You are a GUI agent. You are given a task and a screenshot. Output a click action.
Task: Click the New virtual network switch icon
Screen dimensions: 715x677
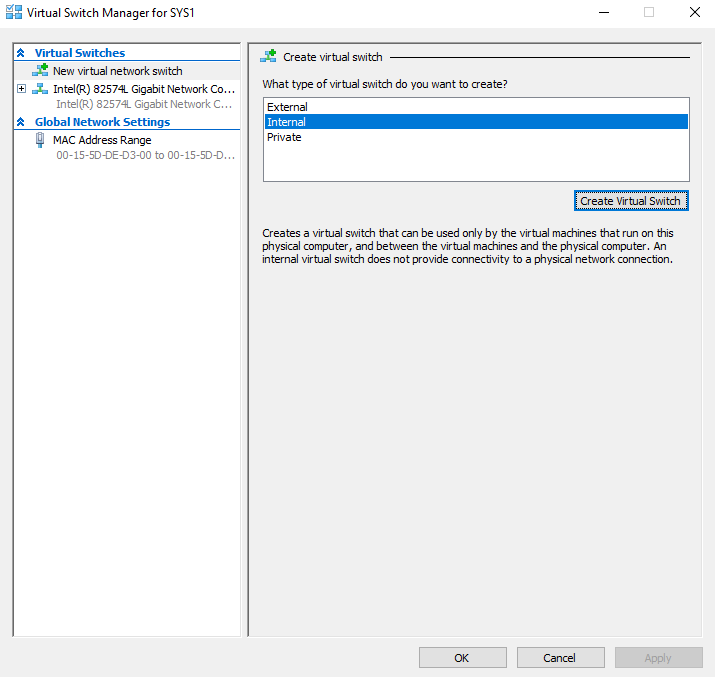(x=40, y=70)
